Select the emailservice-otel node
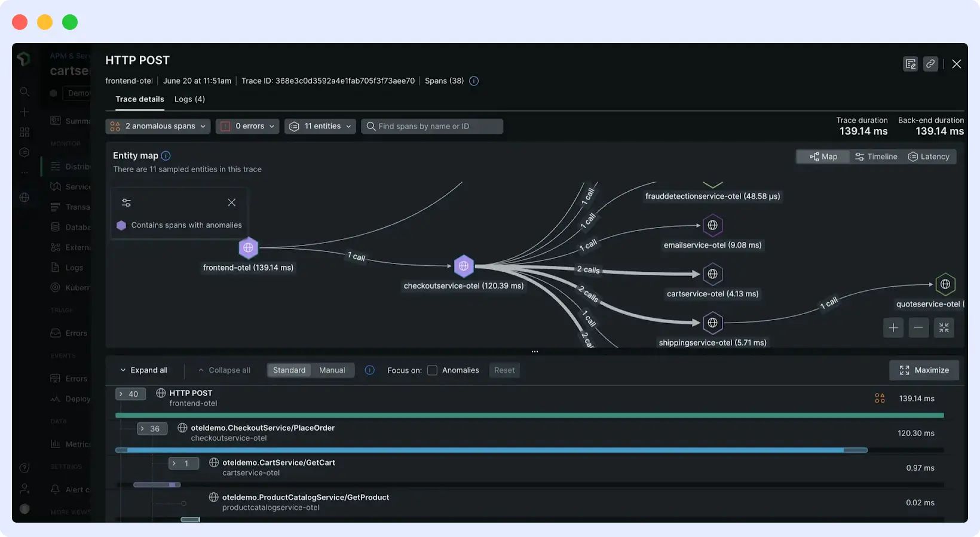 (x=712, y=225)
